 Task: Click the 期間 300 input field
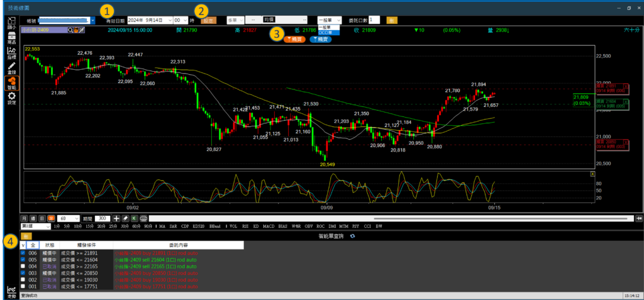coord(103,219)
